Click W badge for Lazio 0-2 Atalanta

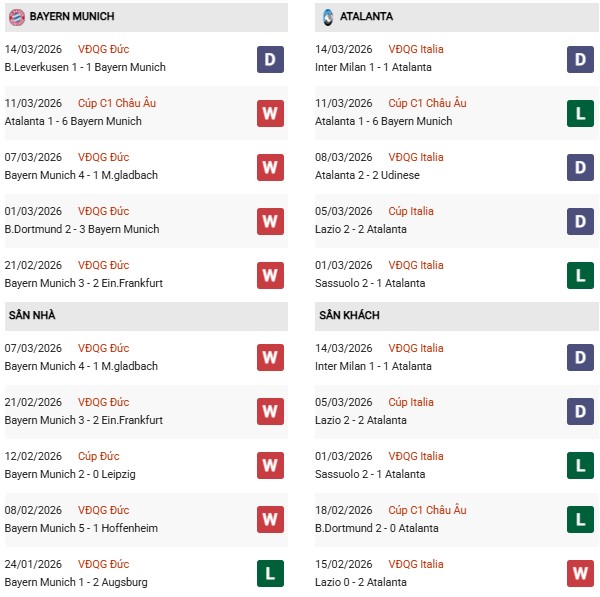(x=580, y=574)
